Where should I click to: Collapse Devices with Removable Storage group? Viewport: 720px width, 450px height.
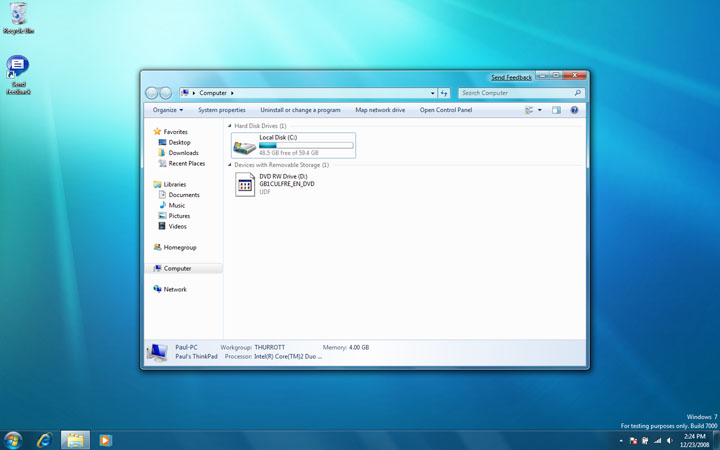click(230, 165)
